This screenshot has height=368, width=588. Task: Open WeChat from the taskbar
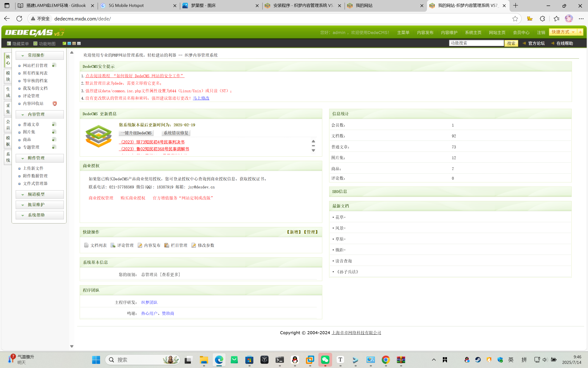(x=325, y=360)
